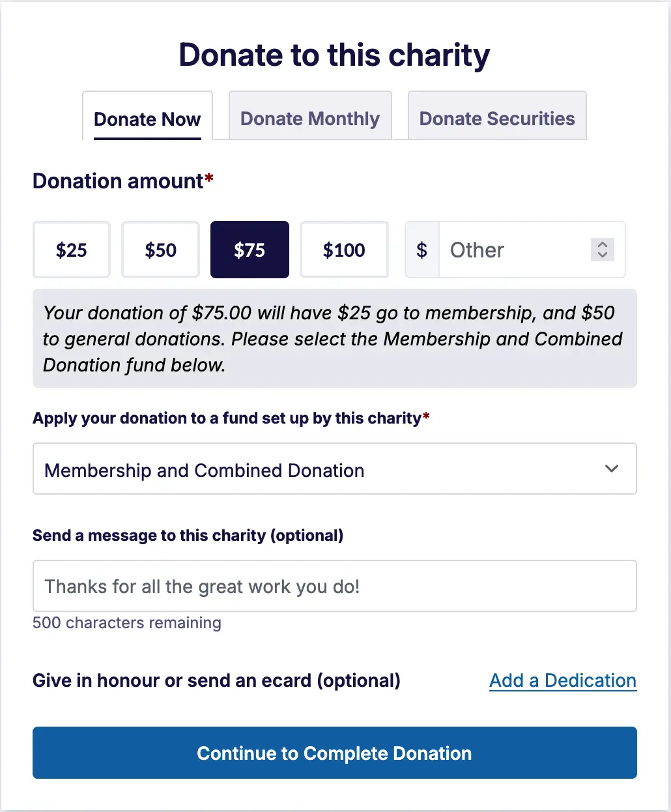Switch to the Donate Now tab
This screenshot has height=812, width=671.
point(147,119)
